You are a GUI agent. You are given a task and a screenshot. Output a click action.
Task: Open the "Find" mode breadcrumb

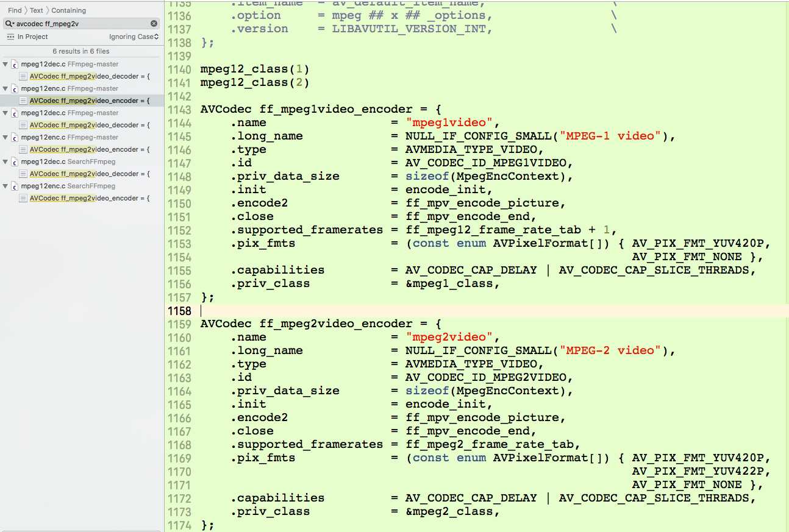[x=15, y=10]
